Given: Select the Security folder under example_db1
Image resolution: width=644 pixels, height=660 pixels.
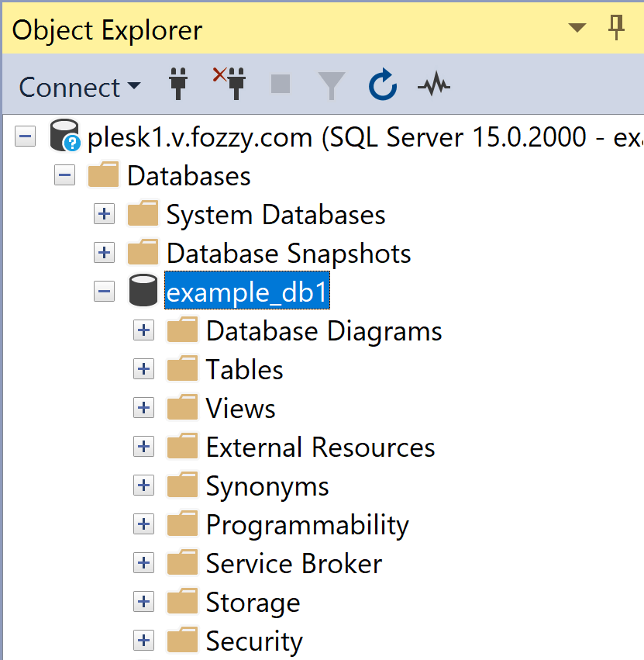Looking at the screenshot, I should tap(254, 641).
